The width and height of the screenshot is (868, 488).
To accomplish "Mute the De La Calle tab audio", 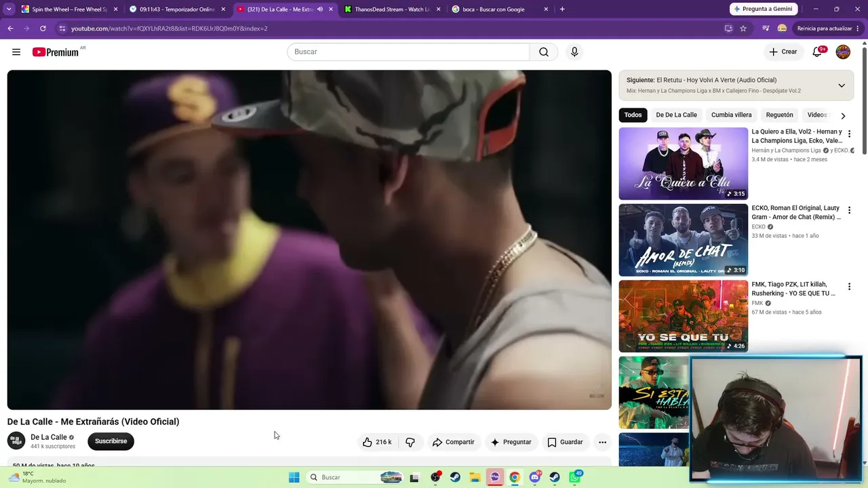I will 320,9.
